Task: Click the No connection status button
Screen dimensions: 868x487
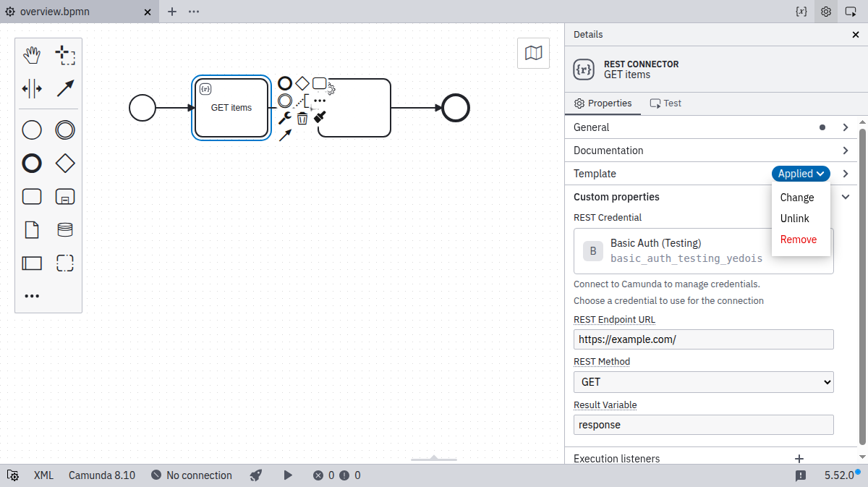Action: 192,475
